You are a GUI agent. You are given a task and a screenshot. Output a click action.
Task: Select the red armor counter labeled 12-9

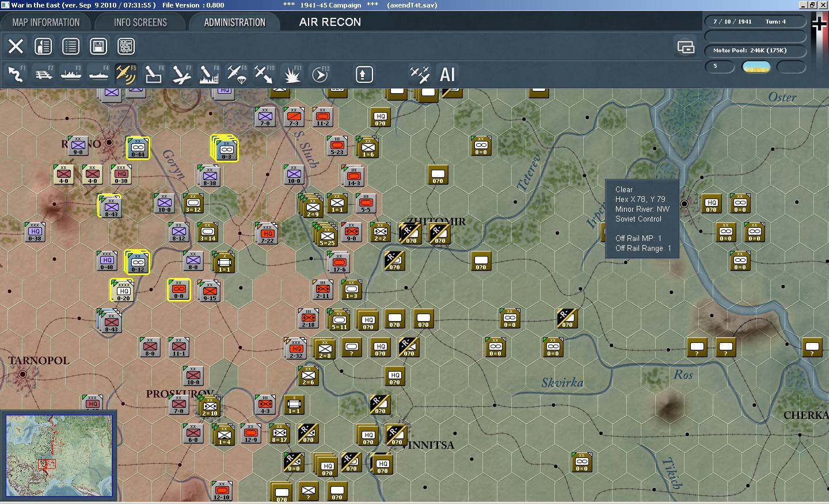251,433
